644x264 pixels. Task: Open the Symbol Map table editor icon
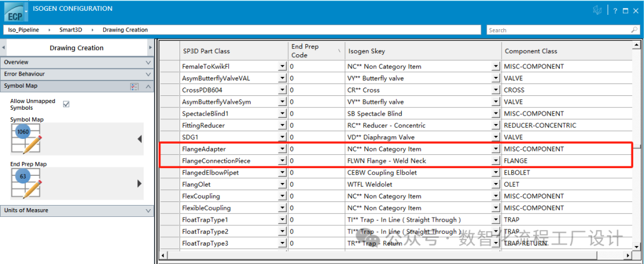click(26, 139)
